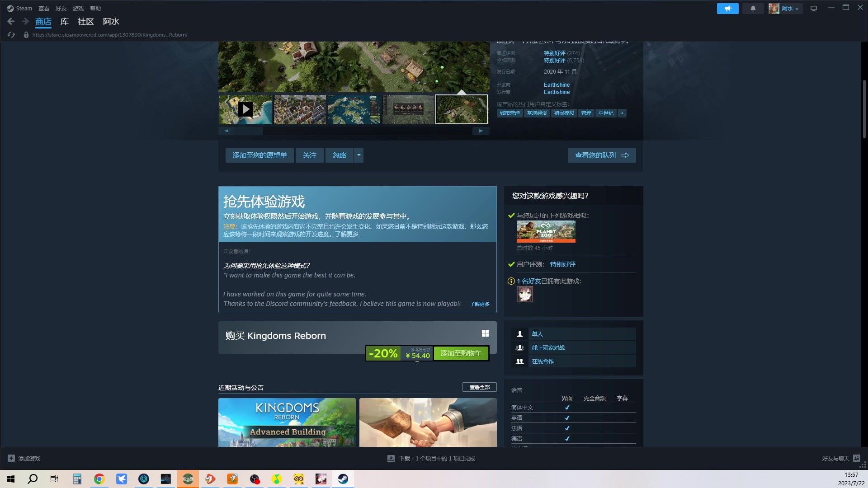The height and width of the screenshot is (488, 868).
Task: Click 添加游戏 in bottom bar
Action: [x=29, y=459]
